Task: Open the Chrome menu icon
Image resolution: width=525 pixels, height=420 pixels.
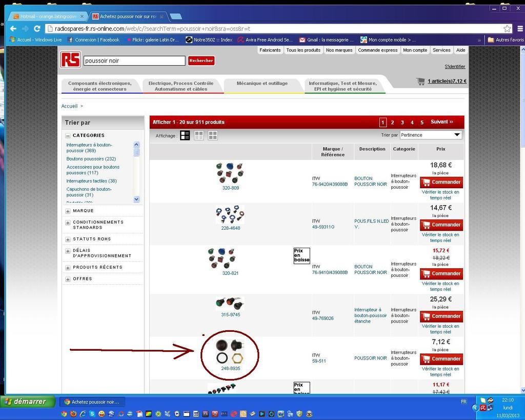Action: 520,29
